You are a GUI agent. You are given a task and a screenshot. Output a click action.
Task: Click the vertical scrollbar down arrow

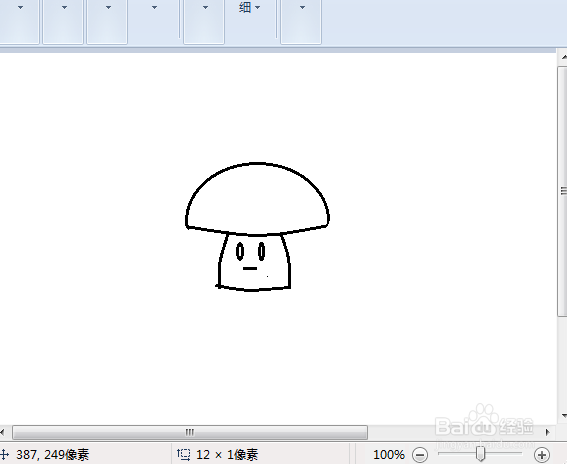(x=564, y=416)
